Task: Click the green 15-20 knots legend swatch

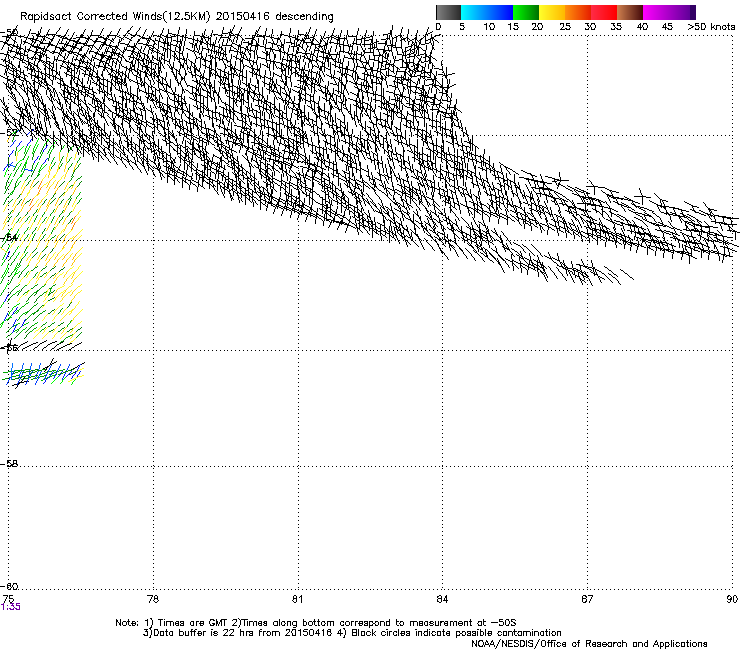Action: 526,12
